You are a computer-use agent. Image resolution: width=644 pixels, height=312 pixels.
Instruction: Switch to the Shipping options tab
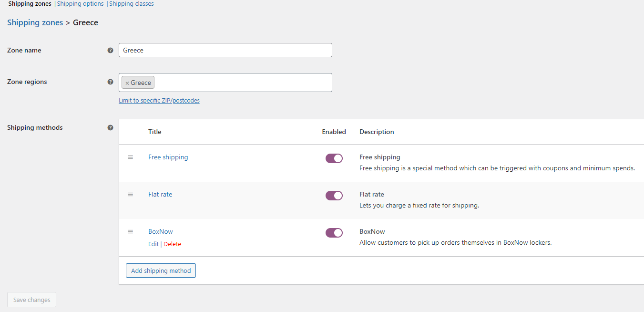80,4
